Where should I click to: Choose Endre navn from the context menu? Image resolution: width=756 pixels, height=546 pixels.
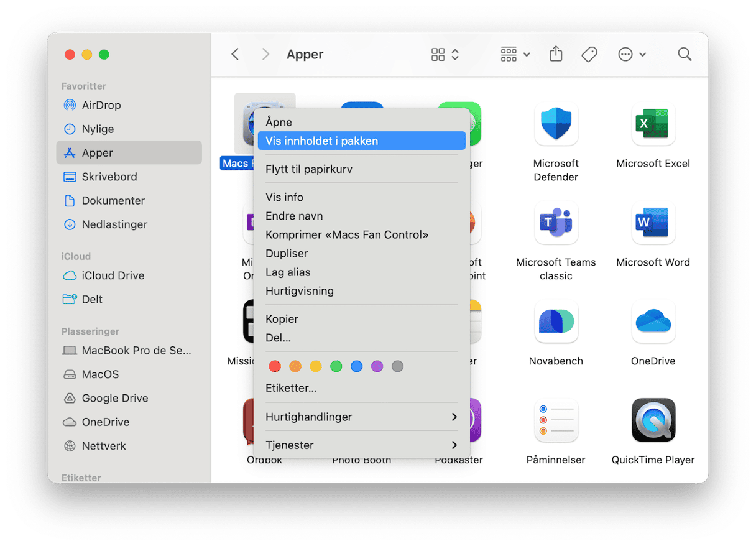[361, 216]
